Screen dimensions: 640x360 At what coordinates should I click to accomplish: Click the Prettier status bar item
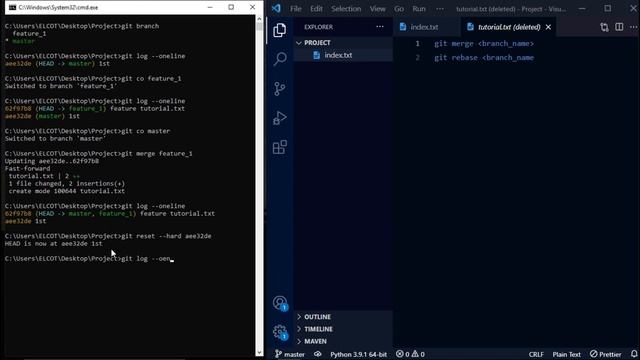pyautogui.click(x=606, y=354)
